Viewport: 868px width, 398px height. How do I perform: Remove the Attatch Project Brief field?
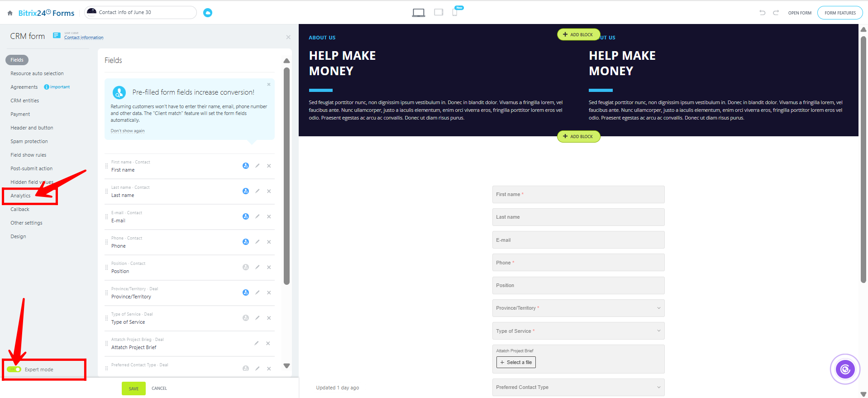pyautogui.click(x=268, y=343)
